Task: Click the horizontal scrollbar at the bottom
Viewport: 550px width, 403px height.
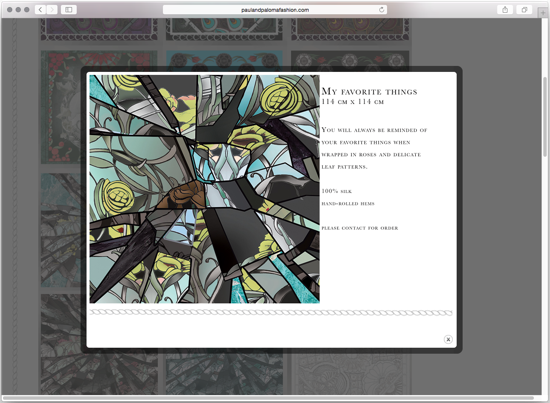Action: [268, 398]
